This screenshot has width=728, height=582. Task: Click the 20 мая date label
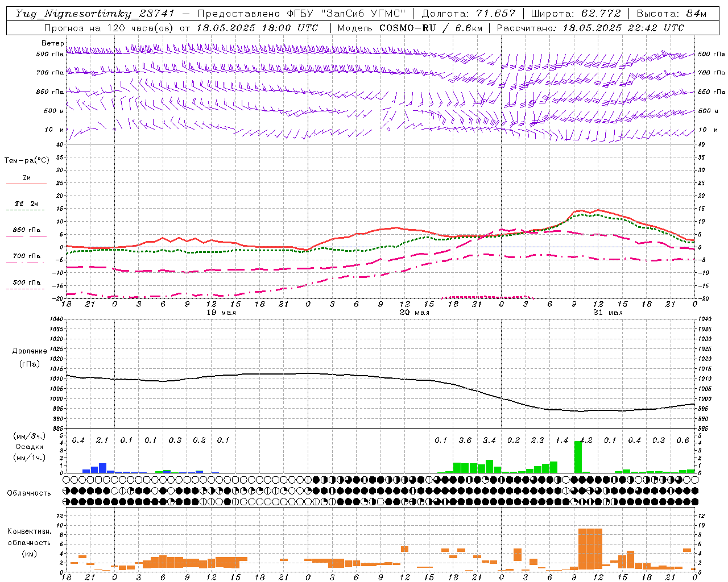point(415,313)
